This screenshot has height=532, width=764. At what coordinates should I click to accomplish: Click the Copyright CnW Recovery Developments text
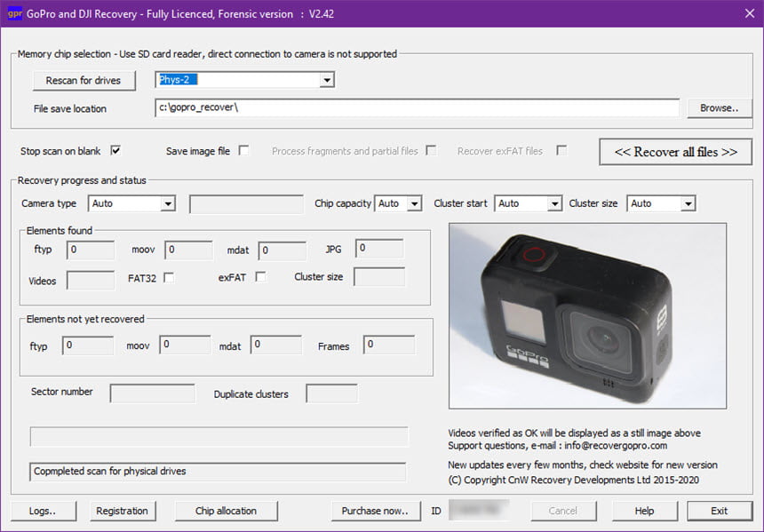pos(574,480)
